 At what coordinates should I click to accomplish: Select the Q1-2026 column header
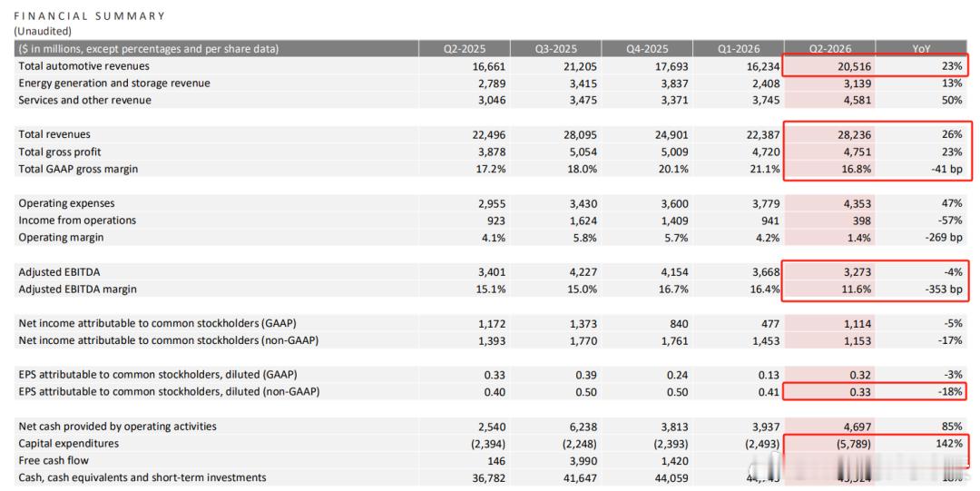click(x=739, y=49)
